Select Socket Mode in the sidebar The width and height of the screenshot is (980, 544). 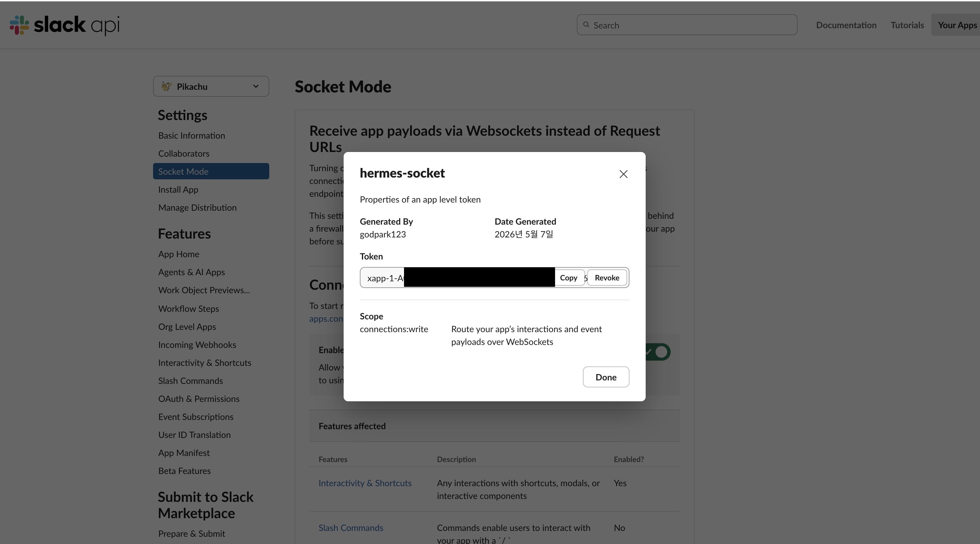pyautogui.click(x=211, y=171)
